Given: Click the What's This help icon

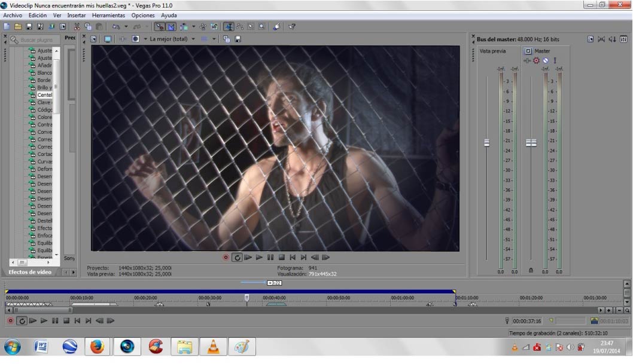Looking at the screenshot, I should pyautogui.click(x=292, y=27).
